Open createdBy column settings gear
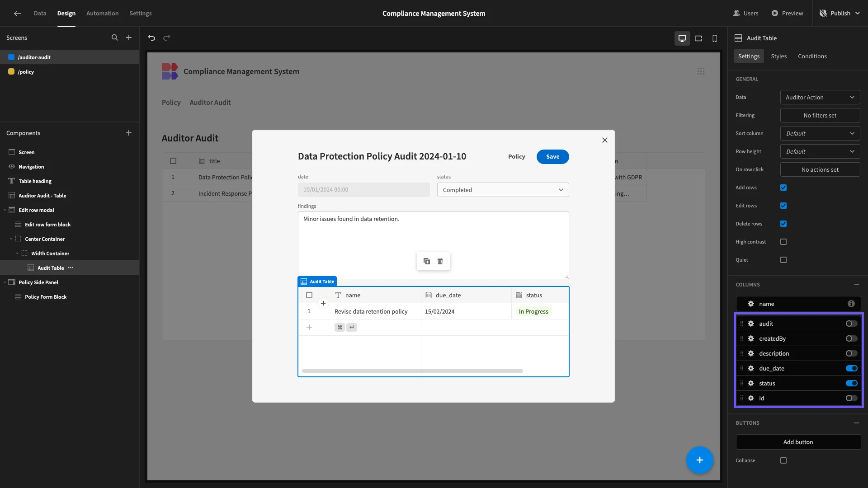The height and width of the screenshot is (488, 868). click(751, 338)
